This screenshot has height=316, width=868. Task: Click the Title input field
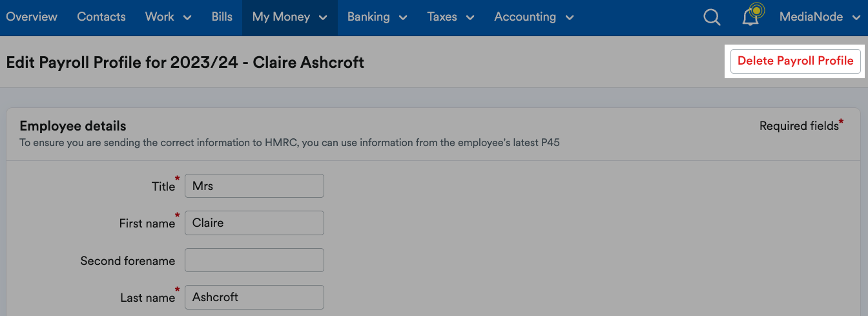[x=254, y=186]
